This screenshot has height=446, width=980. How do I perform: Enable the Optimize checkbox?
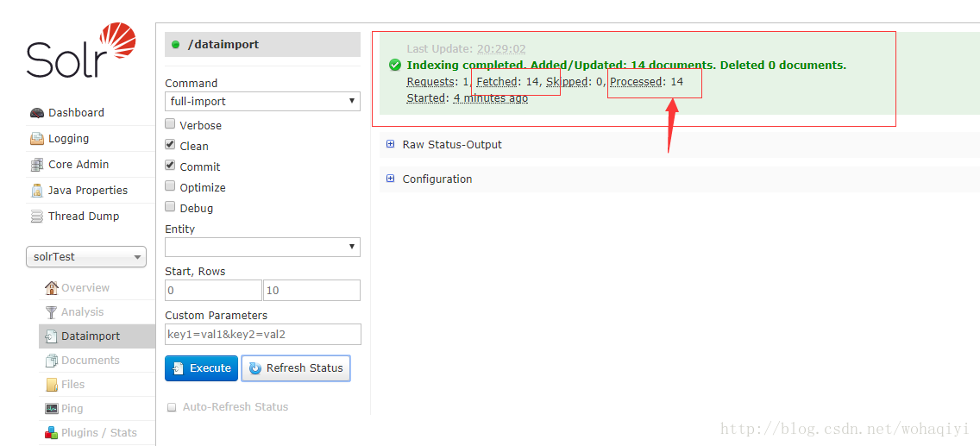tap(170, 186)
